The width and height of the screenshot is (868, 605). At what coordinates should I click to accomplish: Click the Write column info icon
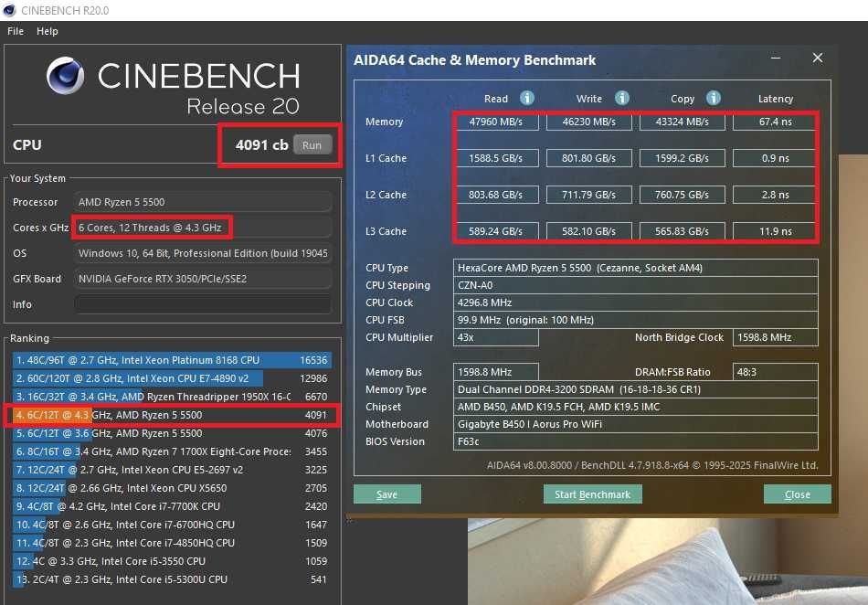621,98
